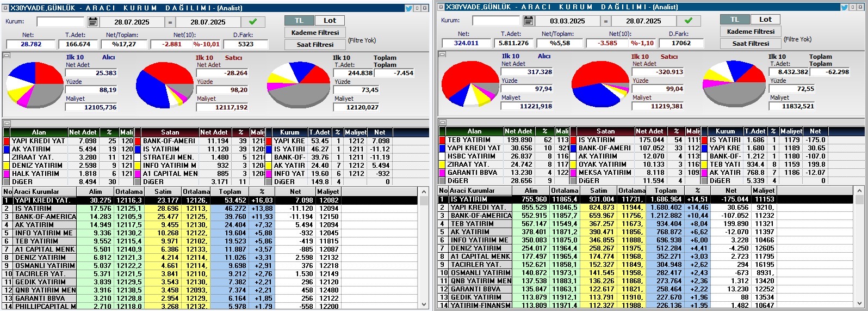
Task: Click HSBC YATIRIM in right Alan list
Action: 471,156
